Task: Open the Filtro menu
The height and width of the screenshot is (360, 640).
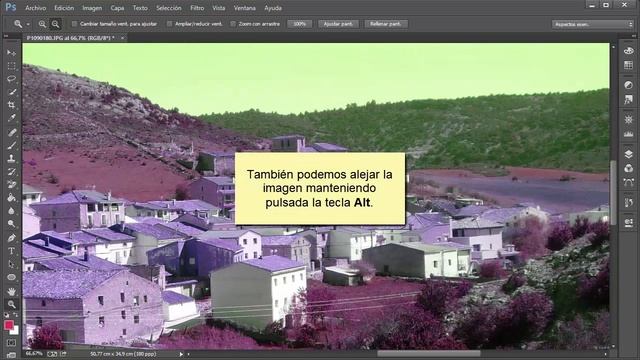Action: tap(197, 8)
